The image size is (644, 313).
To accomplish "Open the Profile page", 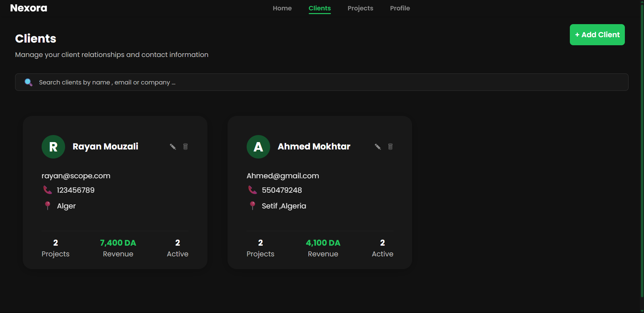I will click(x=400, y=8).
